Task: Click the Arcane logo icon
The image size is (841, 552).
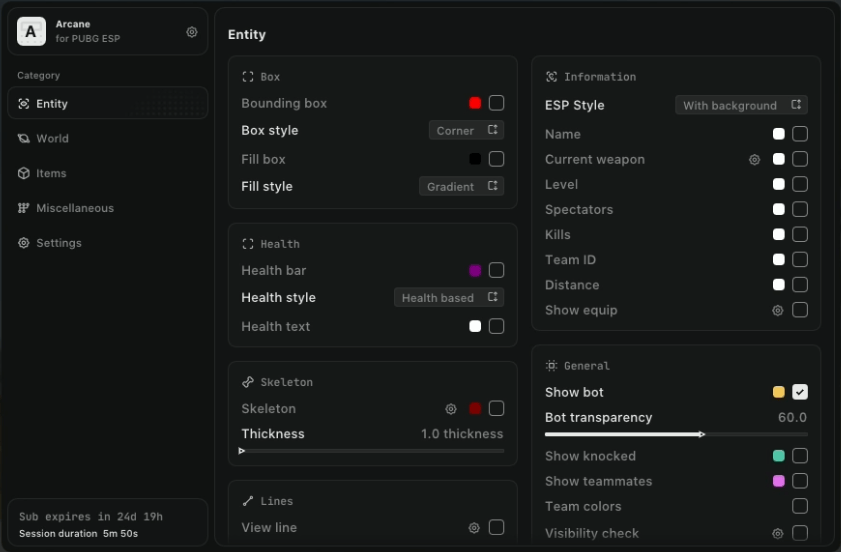Action: tap(32, 32)
